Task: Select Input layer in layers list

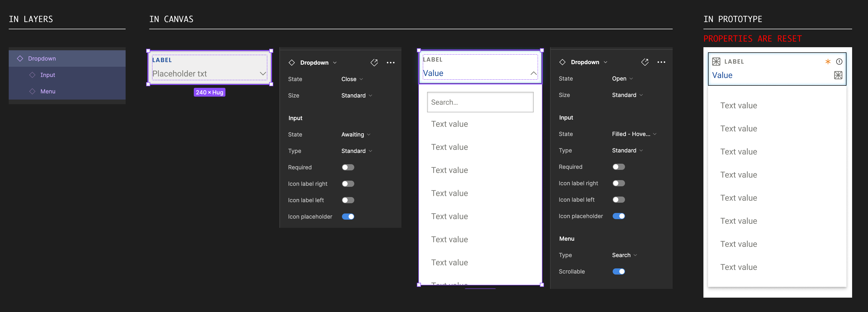Action: click(x=67, y=75)
